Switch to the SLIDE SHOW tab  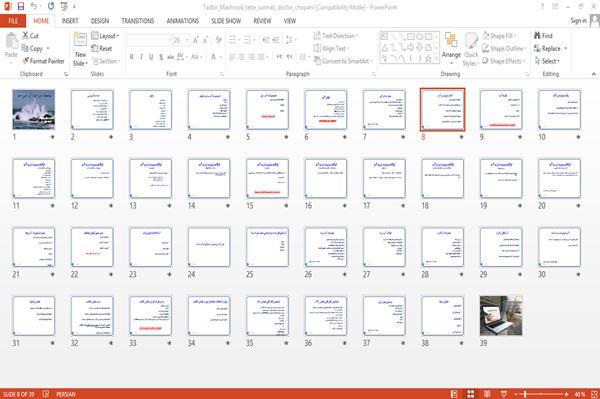pyautogui.click(x=226, y=21)
